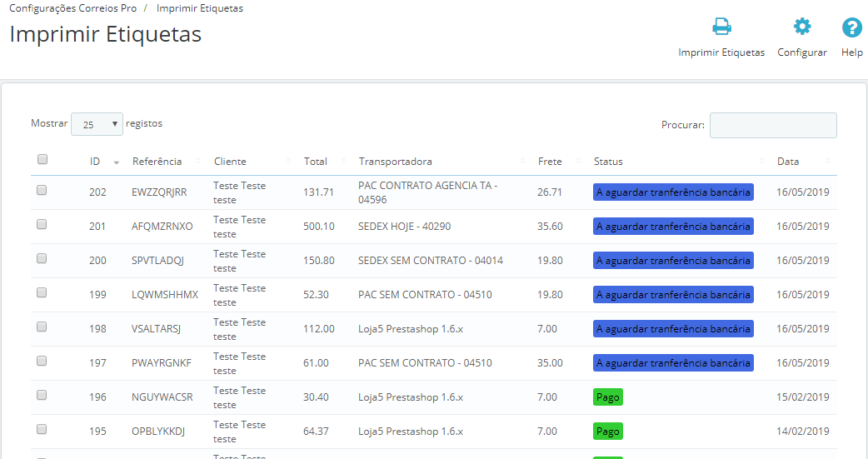Click date 15/02/2019
The height and width of the screenshot is (459, 868).
tap(803, 397)
